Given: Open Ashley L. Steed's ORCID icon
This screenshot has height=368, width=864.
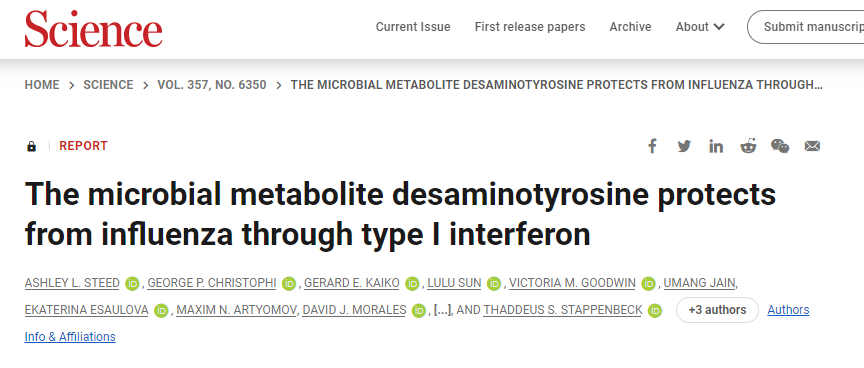Looking at the screenshot, I should point(132,284).
